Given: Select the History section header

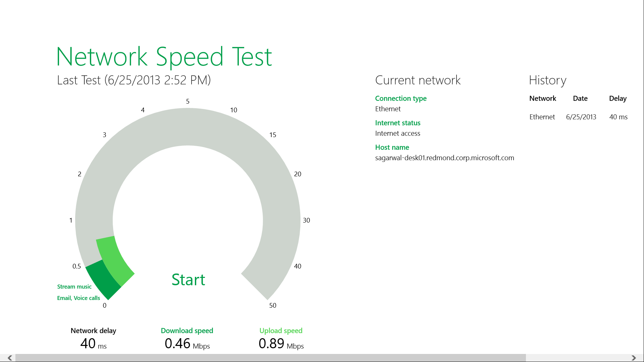Looking at the screenshot, I should (547, 80).
